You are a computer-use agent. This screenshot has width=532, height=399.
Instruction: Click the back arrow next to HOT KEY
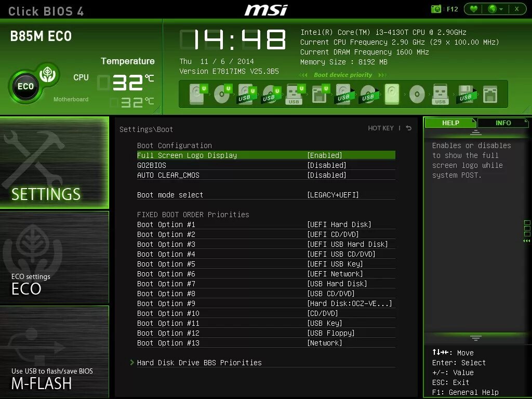409,128
